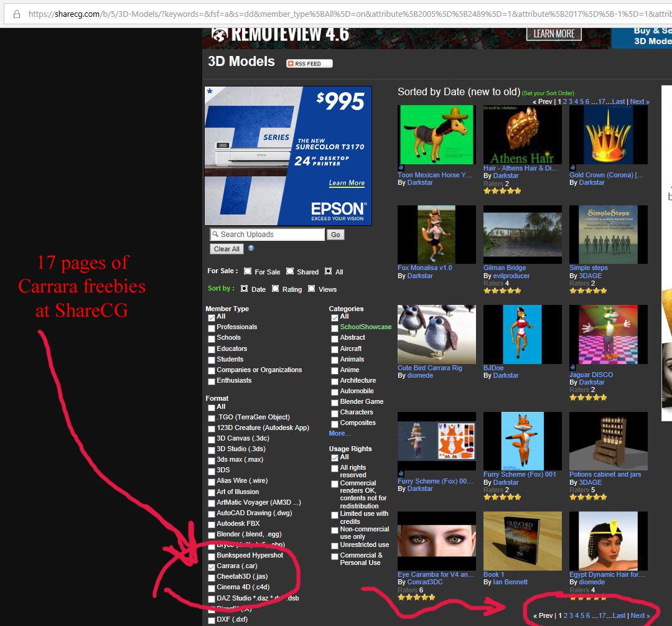Go to page 17 in bottom pagination
The height and width of the screenshot is (626, 672).
tap(602, 615)
